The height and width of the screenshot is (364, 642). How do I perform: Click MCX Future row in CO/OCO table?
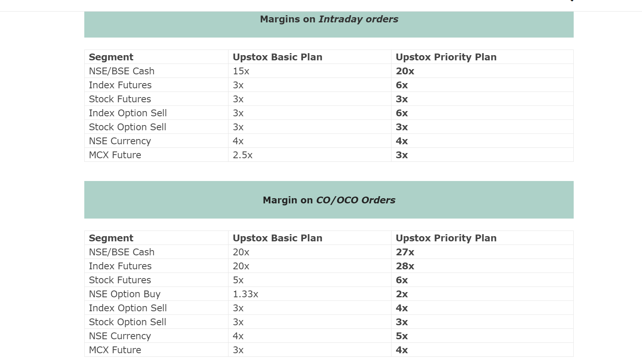click(329, 350)
